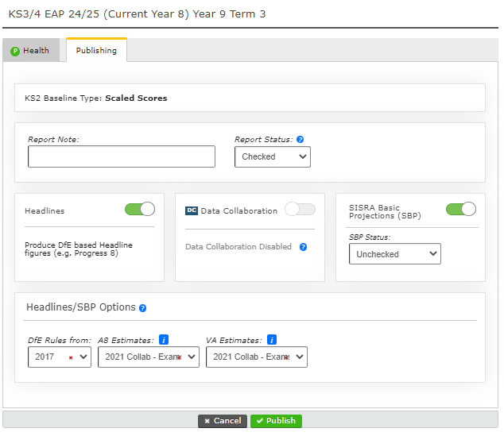
Task: Click the Headlines/SBP Options help icon
Action: 142,308
